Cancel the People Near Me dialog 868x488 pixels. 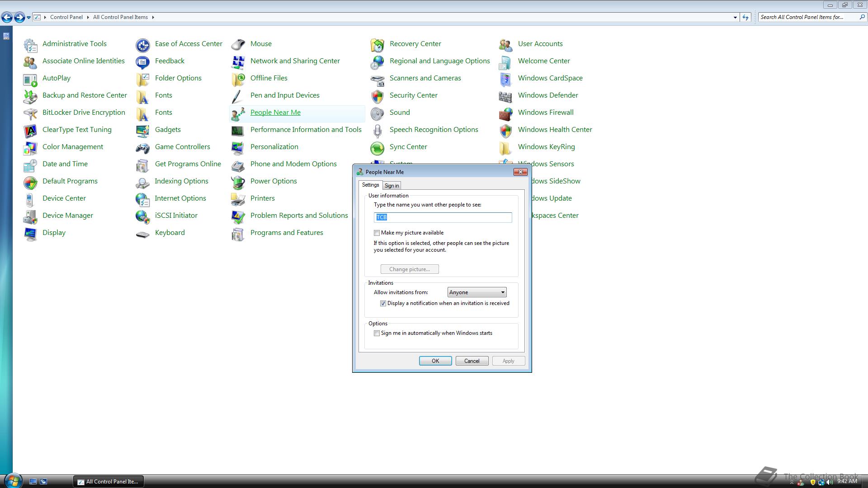tap(472, 361)
